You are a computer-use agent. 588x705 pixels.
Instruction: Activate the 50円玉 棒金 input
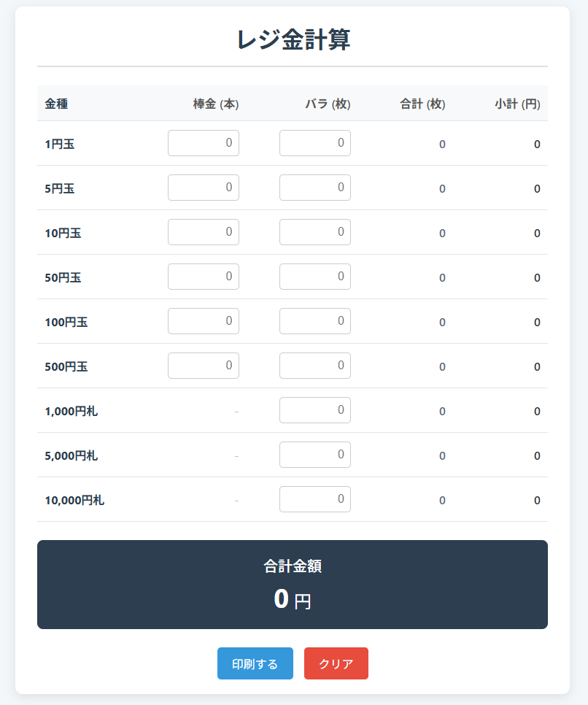[204, 277]
